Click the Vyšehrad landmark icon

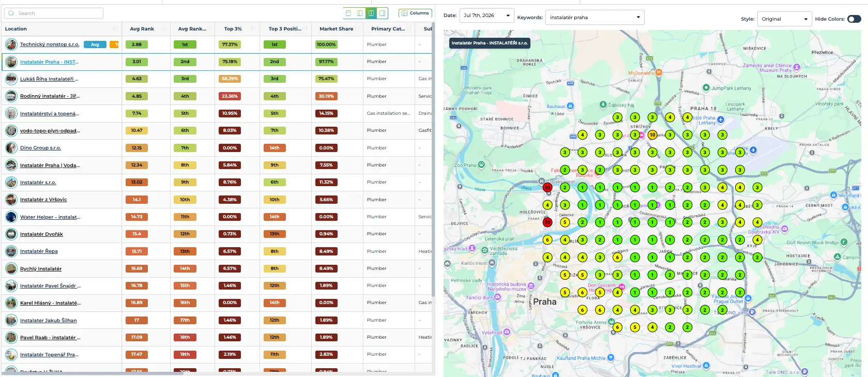[507, 332]
